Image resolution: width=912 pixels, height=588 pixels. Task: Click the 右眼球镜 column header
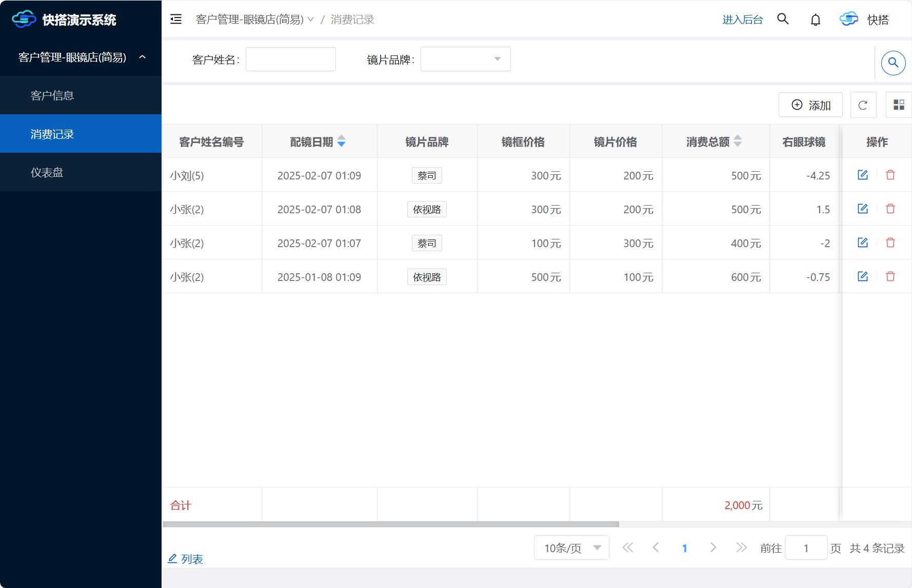point(804,141)
